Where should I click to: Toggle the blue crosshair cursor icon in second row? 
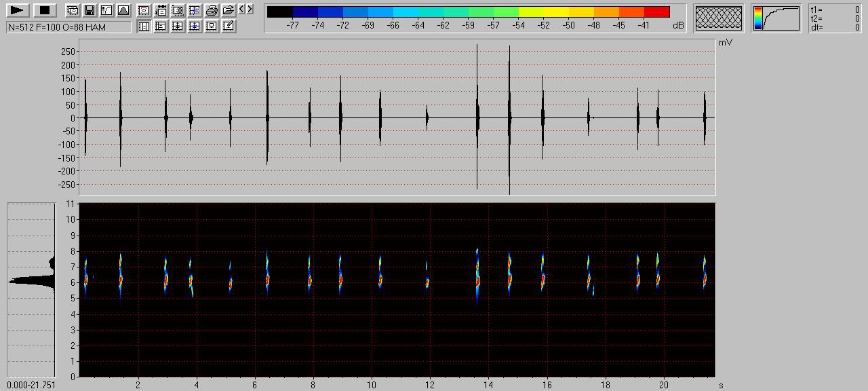(x=195, y=26)
